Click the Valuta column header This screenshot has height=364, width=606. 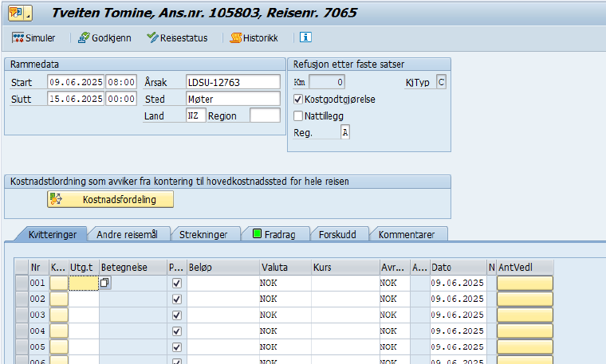point(285,267)
